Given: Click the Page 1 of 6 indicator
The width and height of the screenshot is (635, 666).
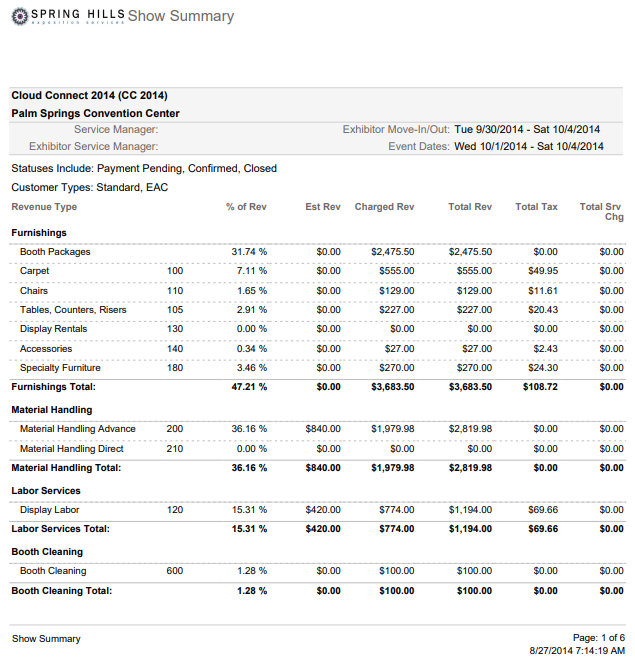Looking at the screenshot, I should tap(598, 638).
